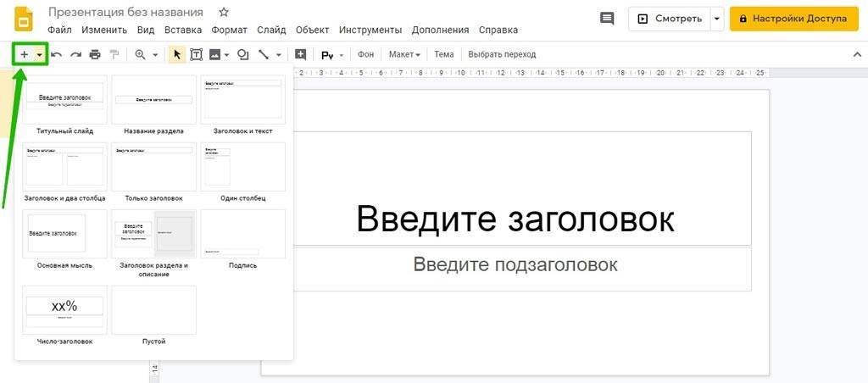This screenshot has width=868, height=383.
Task: Open comment history speech bubble icon
Action: 607,19
